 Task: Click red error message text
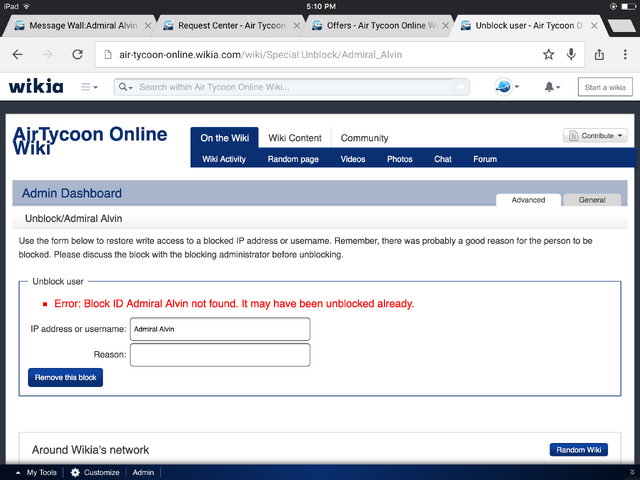pyautogui.click(x=234, y=304)
